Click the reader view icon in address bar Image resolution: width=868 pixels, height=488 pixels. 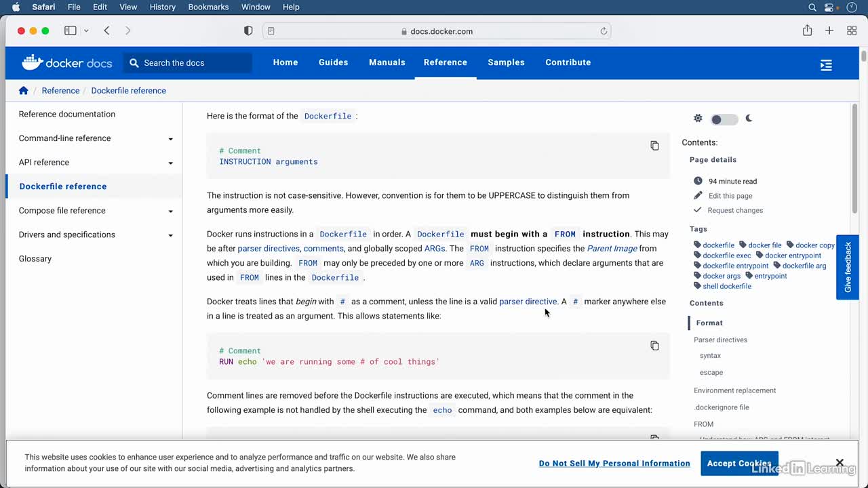tap(271, 31)
